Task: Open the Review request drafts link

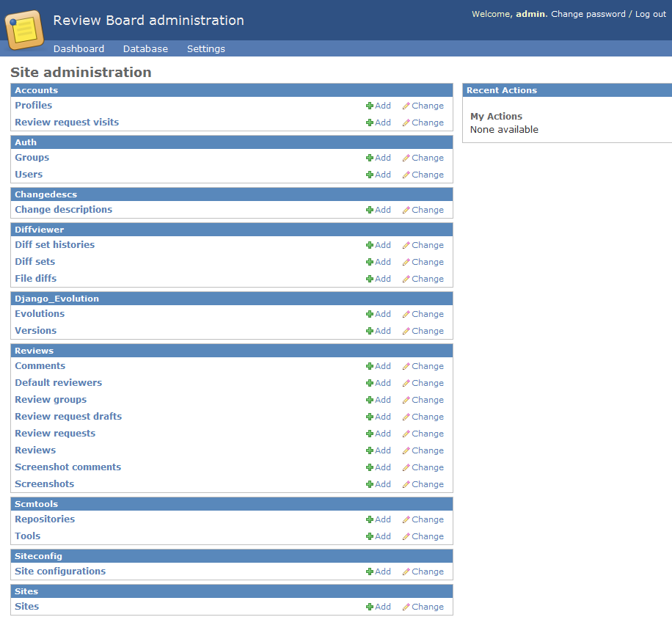Action: [68, 416]
